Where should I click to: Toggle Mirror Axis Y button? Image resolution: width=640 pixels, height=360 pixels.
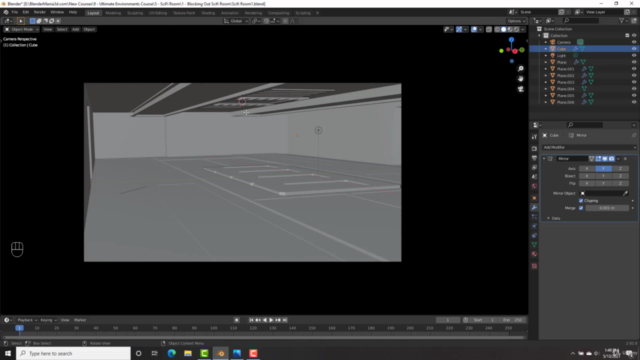point(603,169)
